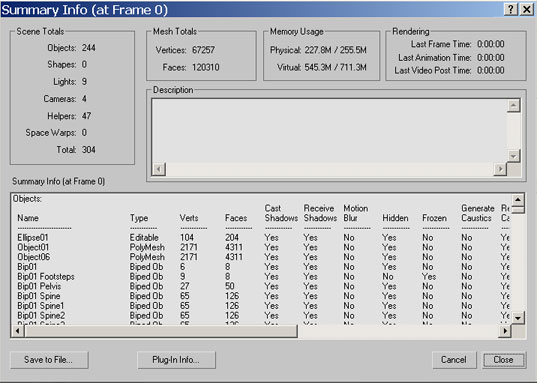
Task: Click the Bip01 Spine row name
Action: pos(39,296)
